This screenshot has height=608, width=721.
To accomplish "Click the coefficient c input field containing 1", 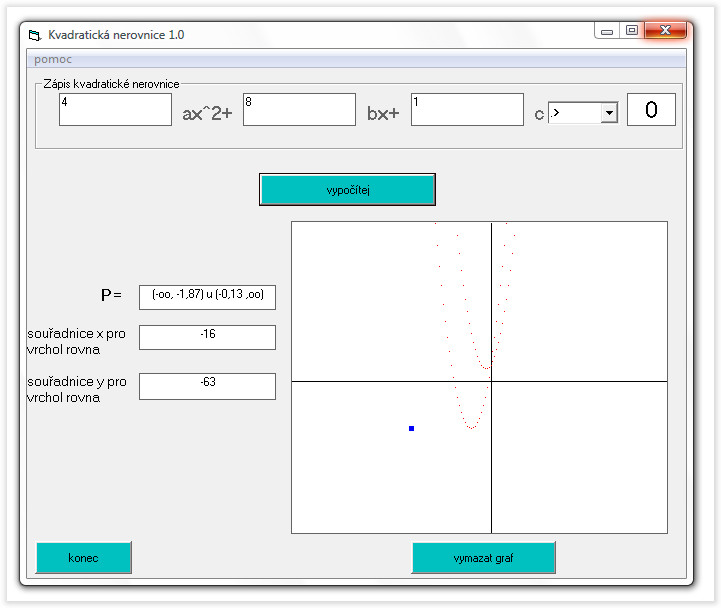I will tap(467, 109).
